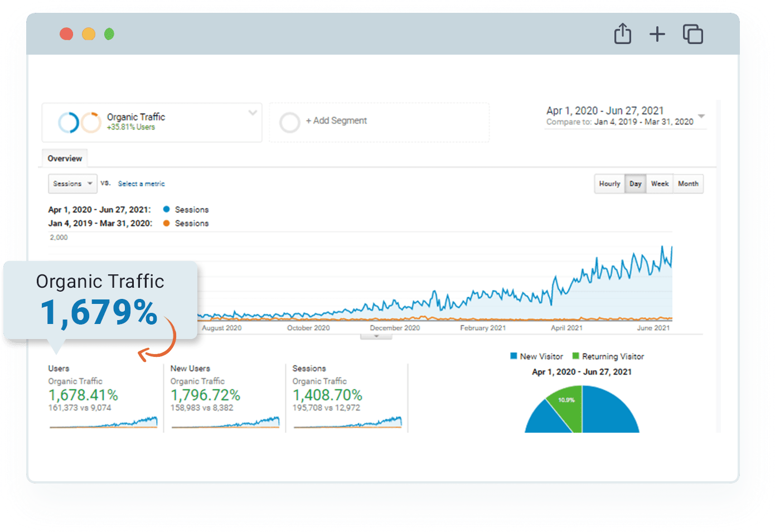Click the red close window dot
The height and width of the screenshot is (532, 775).
(66, 34)
